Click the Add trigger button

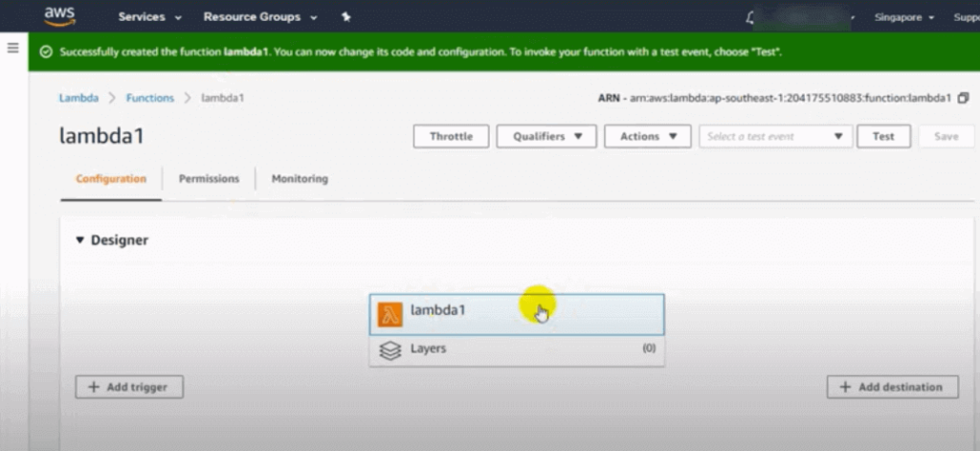pos(129,387)
